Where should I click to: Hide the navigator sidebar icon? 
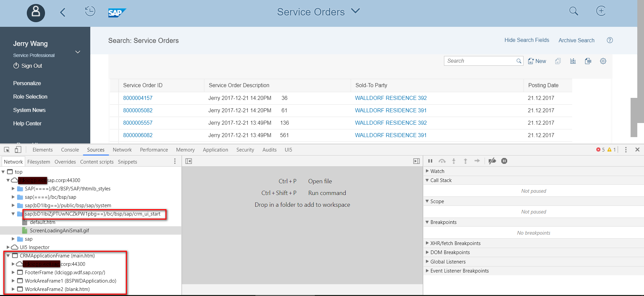pos(189,161)
